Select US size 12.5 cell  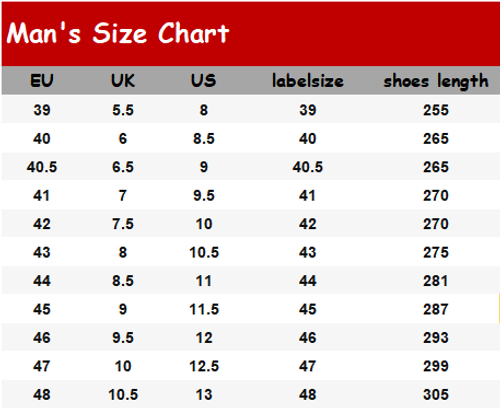tap(204, 366)
